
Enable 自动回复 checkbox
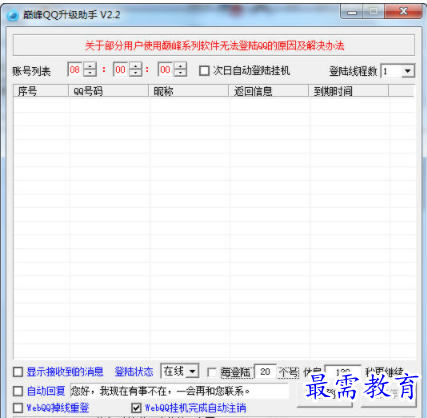(x=18, y=391)
